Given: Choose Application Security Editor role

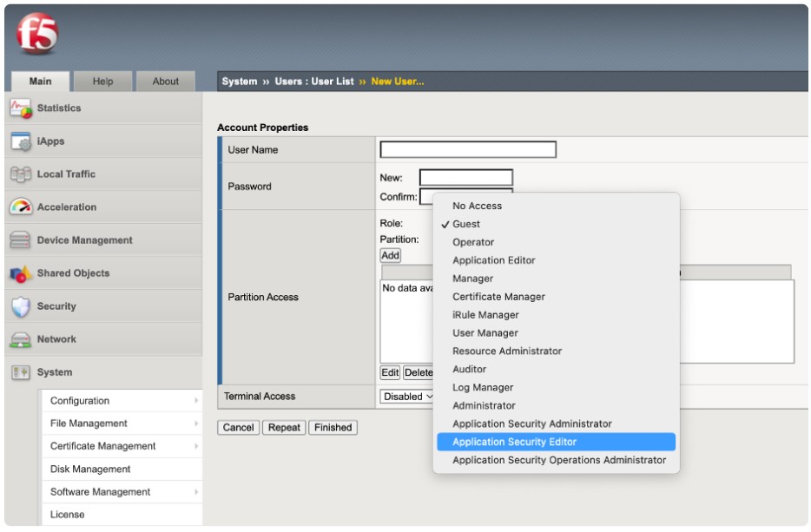Looking at the screenshot, I should click(514, 442).
